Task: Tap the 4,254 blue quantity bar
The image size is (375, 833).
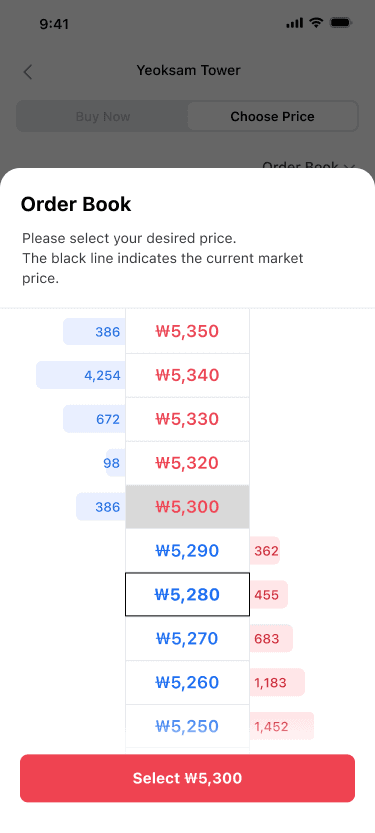Action: [81, 376]
